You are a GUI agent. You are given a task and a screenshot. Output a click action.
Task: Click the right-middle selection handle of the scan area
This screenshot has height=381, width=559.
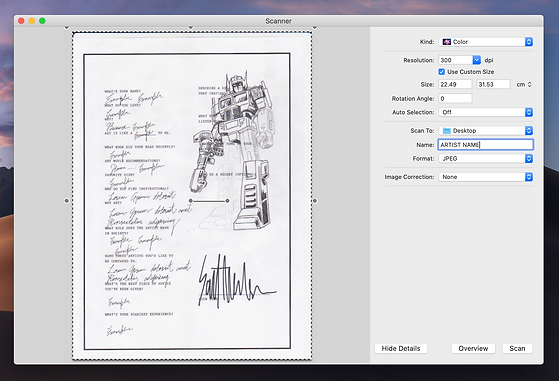click(314, 201)
